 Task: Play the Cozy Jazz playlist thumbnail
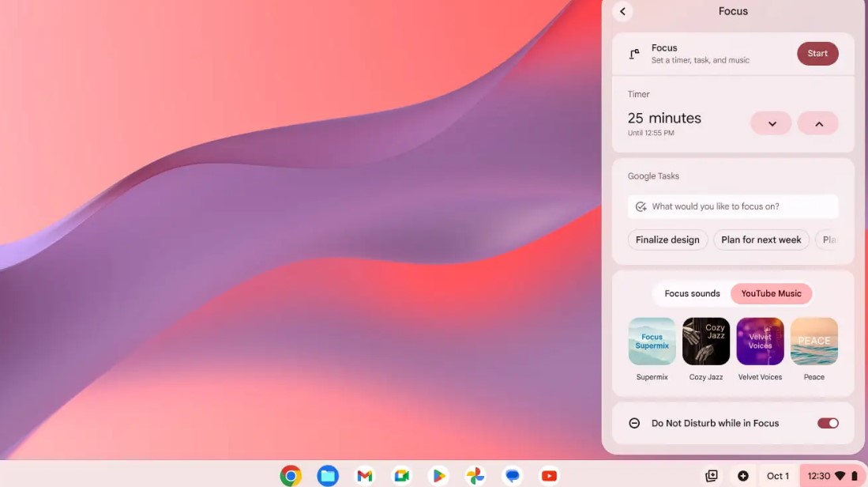click(706, 342)
